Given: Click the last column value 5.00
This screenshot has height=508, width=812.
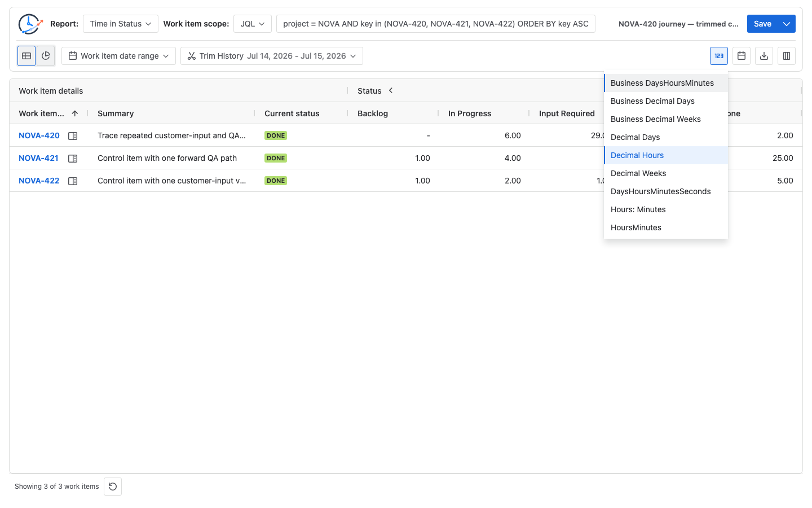Looking at the screenshot, I should pyautogui.click(x=785, y=181).
